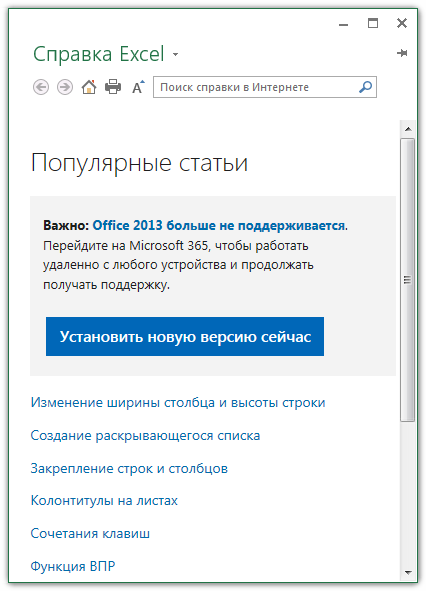Open the Help home page icon
426x591 pixels.
click(x=89, y=87)
